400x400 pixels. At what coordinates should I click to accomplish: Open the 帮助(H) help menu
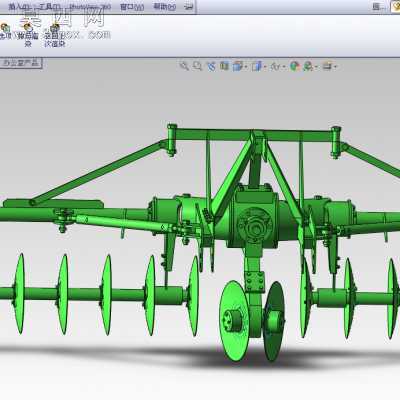[x=164, y=6]
